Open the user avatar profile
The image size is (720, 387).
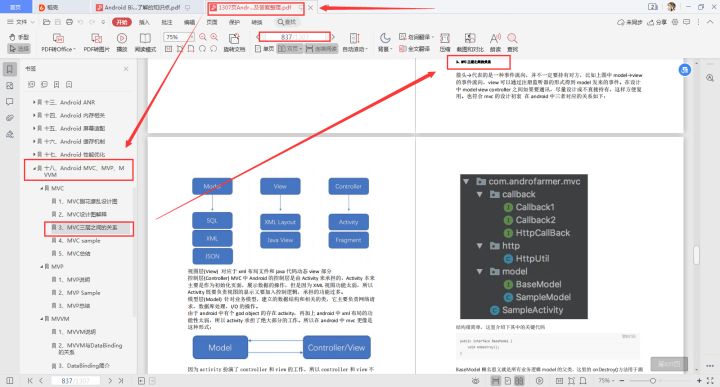pos(671,7)
